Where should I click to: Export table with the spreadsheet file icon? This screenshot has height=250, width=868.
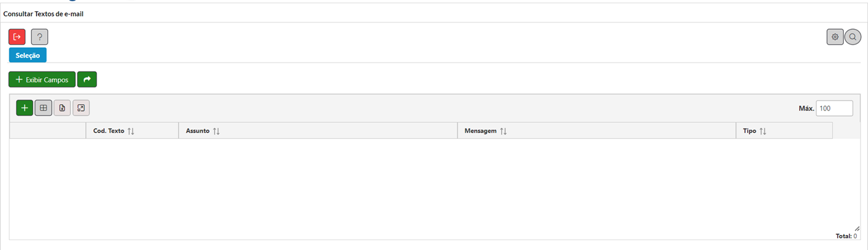tap(62, 108)
